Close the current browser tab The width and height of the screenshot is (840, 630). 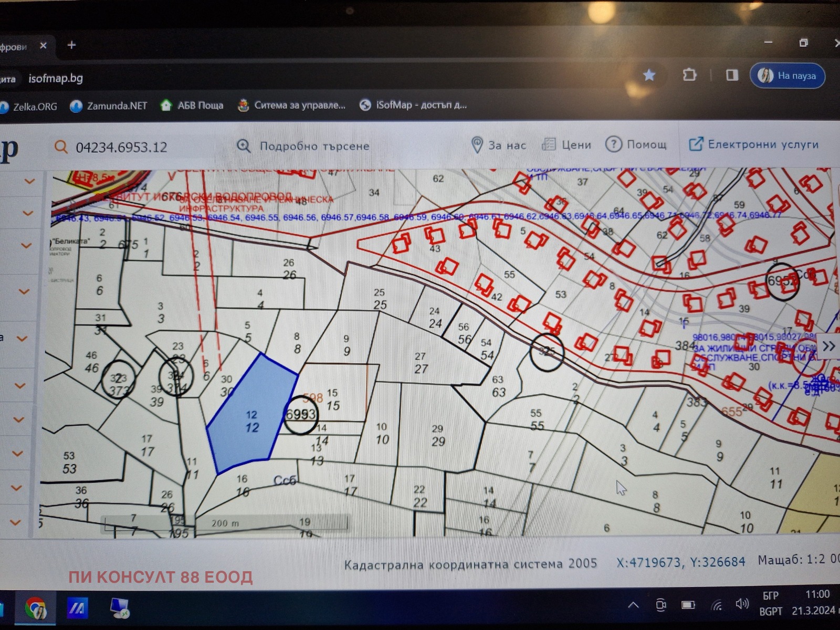[x=44, y=46]
